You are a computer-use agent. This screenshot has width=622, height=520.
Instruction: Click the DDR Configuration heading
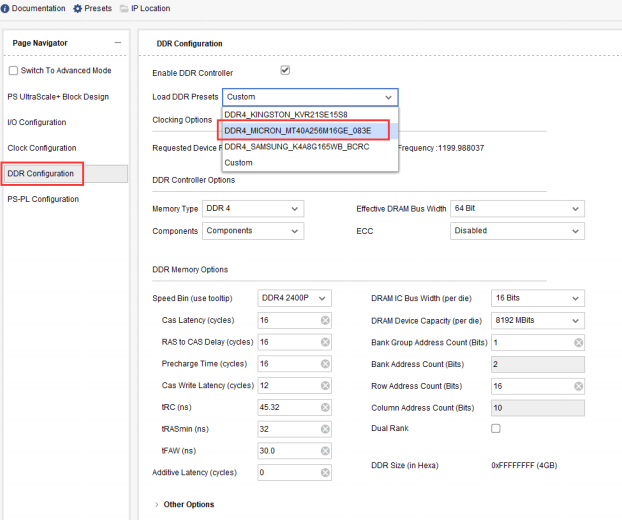pyautogui.click(x=190, y=44)
